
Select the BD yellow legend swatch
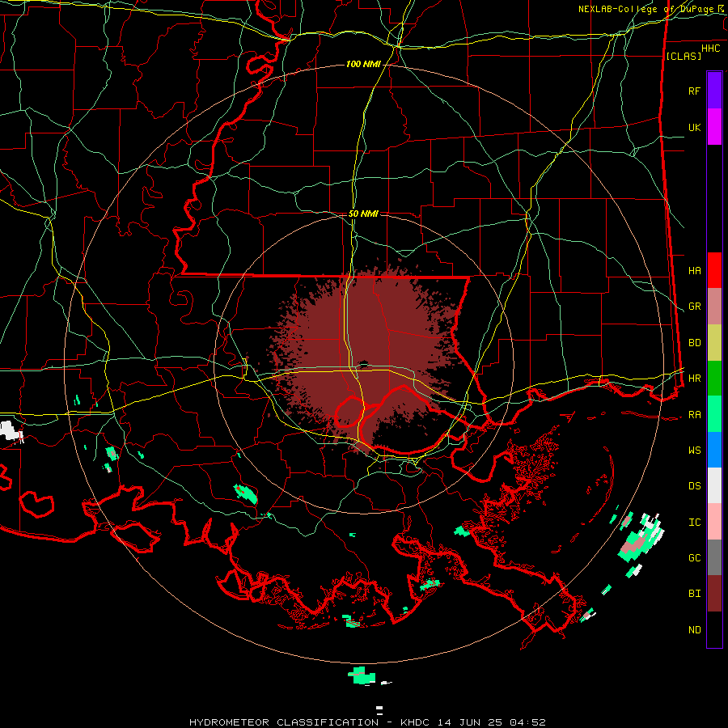click(714, 343)
